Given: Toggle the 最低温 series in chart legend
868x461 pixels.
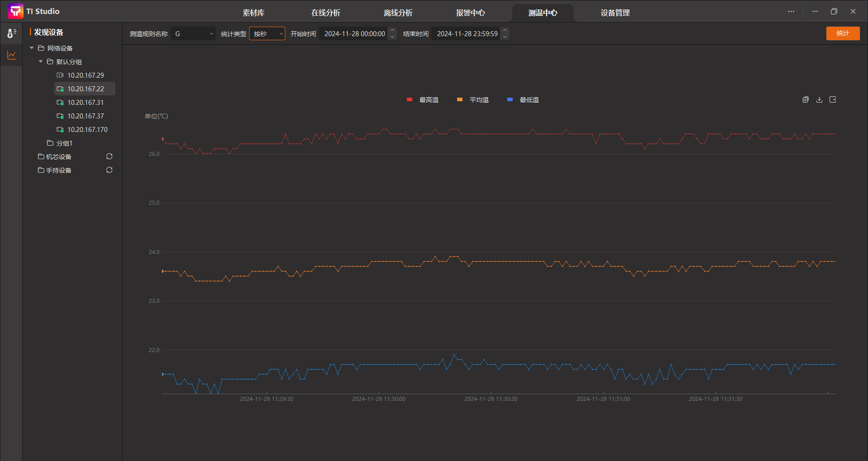Looking at the screenshot, I should click(524, 100).
